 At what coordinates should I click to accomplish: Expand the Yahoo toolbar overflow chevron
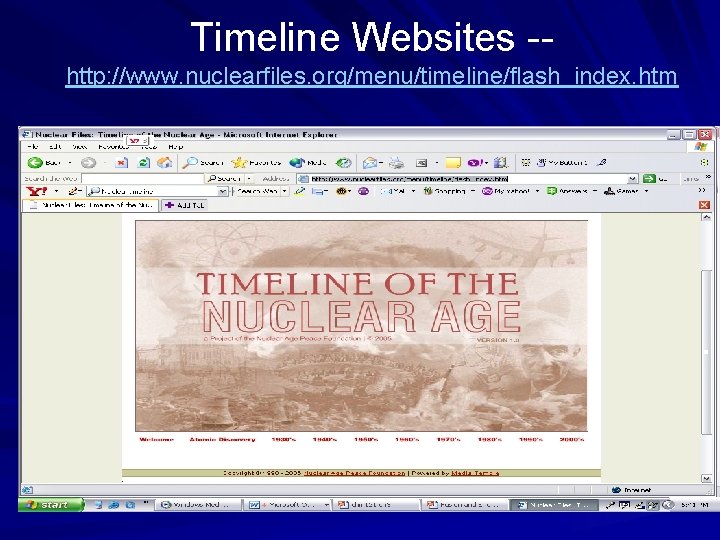pos(702,191)
